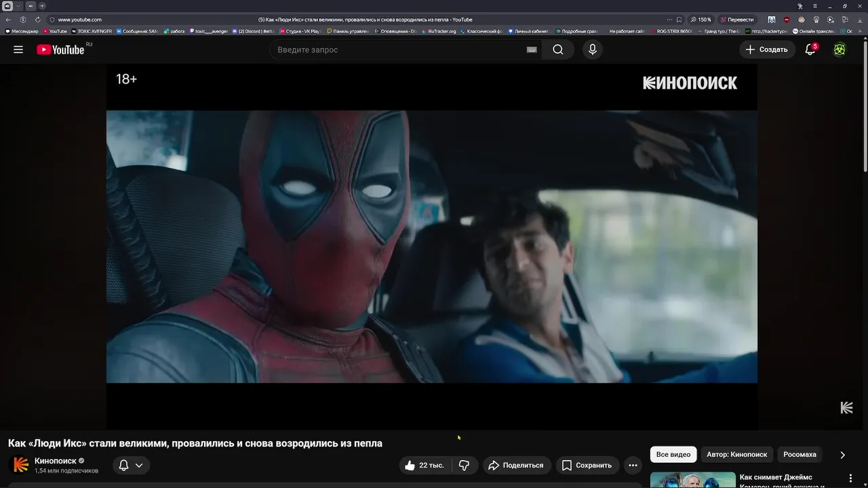This screenshot has width=868, height=488.
Task: Select the 'Автор: Кинопоиск' chip
Action: point(737,454)
